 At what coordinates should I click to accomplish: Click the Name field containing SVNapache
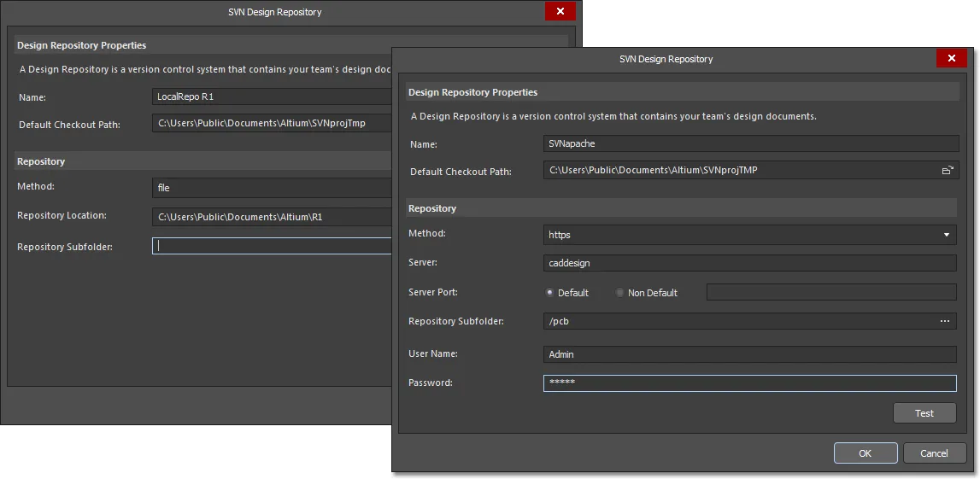(751, 143)
